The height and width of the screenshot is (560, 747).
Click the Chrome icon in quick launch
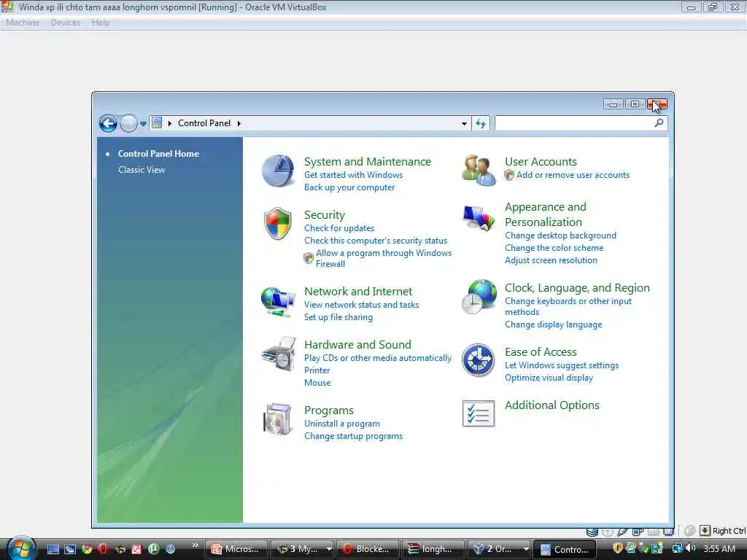(87, 548)
